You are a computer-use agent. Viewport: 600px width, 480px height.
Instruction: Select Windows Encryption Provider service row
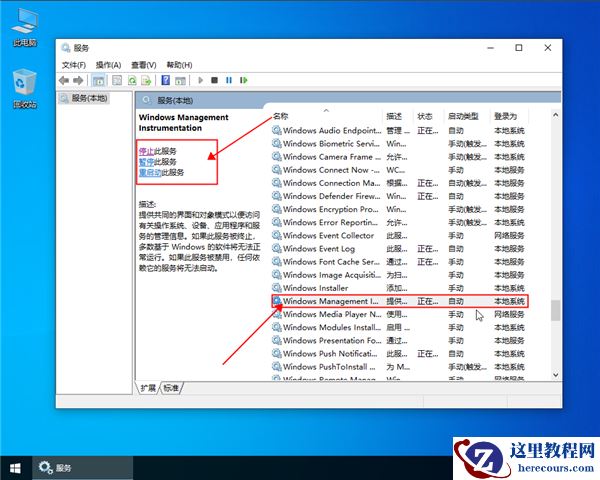pyautogui.click(x=399, y=209)
